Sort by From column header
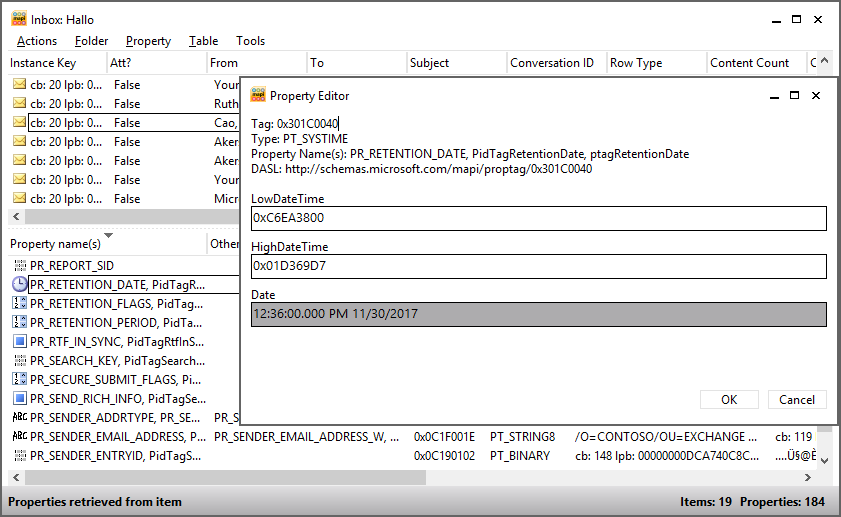The image size is (841, 517). pos(256,63)
